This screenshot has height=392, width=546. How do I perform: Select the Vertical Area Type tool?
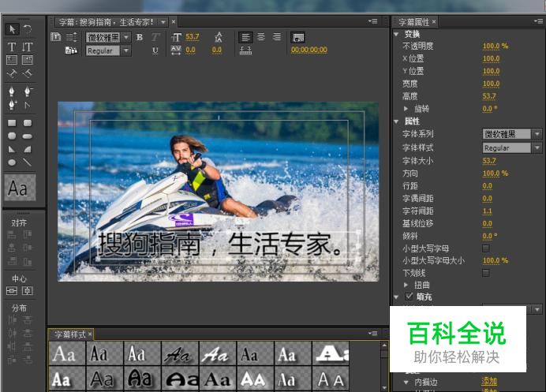coord(27,60)
